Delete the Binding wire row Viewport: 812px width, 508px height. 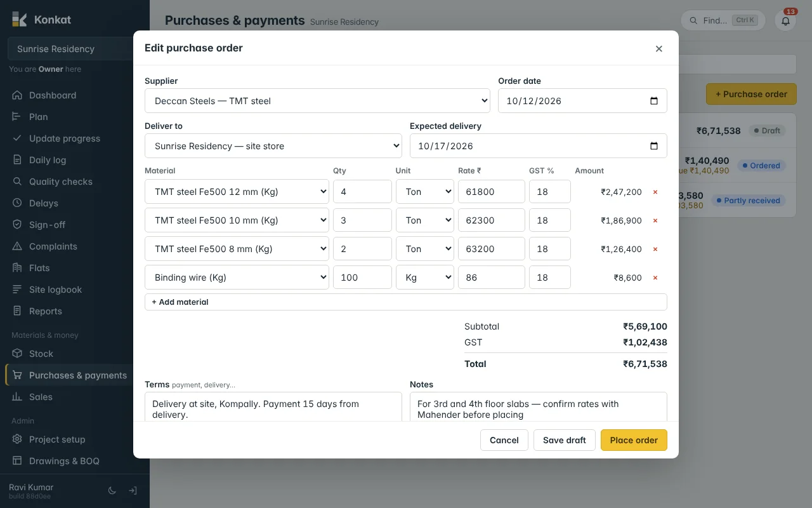tap(655, 277)
